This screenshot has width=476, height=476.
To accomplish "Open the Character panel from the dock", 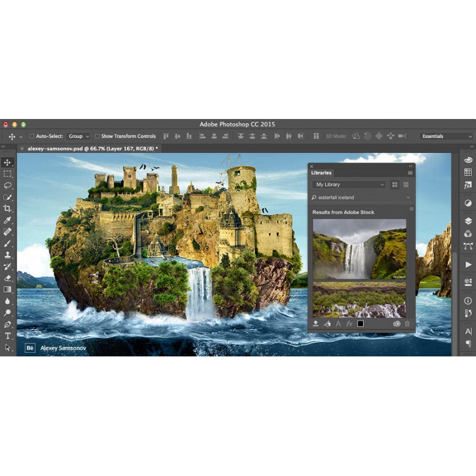I will [x=468, y=331].
